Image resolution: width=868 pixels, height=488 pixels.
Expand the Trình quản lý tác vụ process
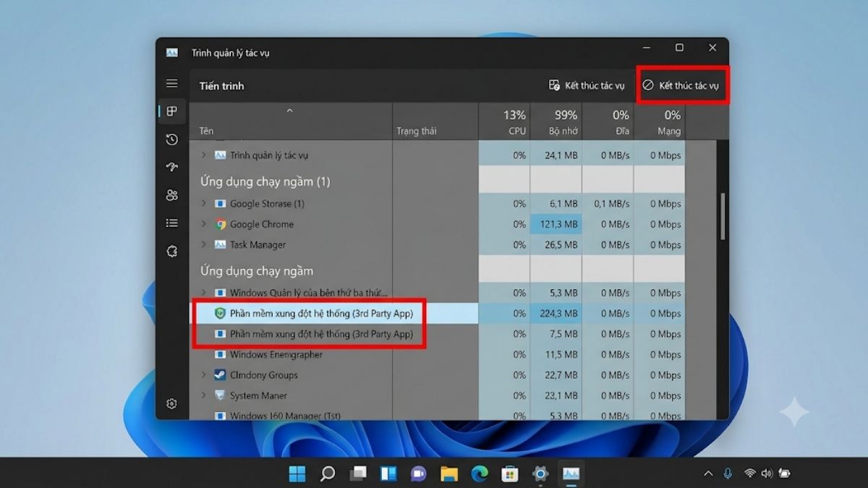[x=203, y=155]
